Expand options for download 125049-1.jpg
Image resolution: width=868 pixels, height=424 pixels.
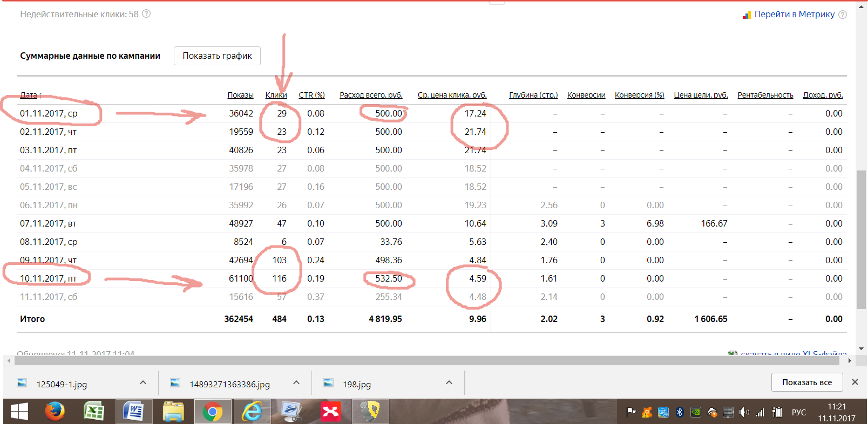(143, 382)
